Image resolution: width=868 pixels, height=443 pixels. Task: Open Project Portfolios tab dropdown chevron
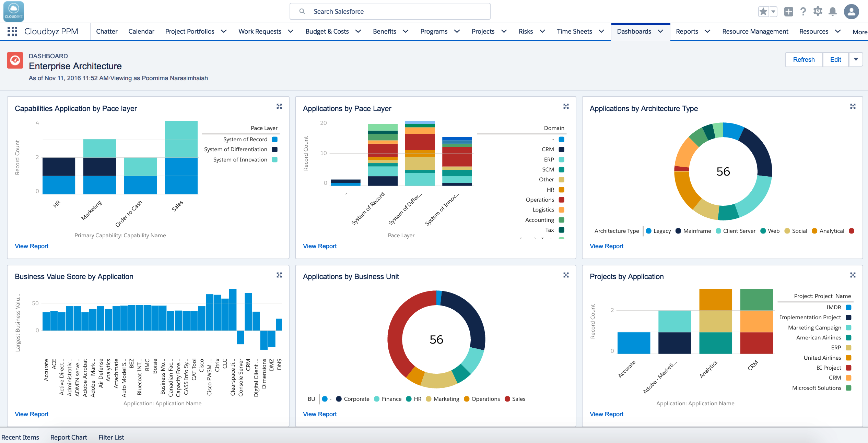pos(224,32)
